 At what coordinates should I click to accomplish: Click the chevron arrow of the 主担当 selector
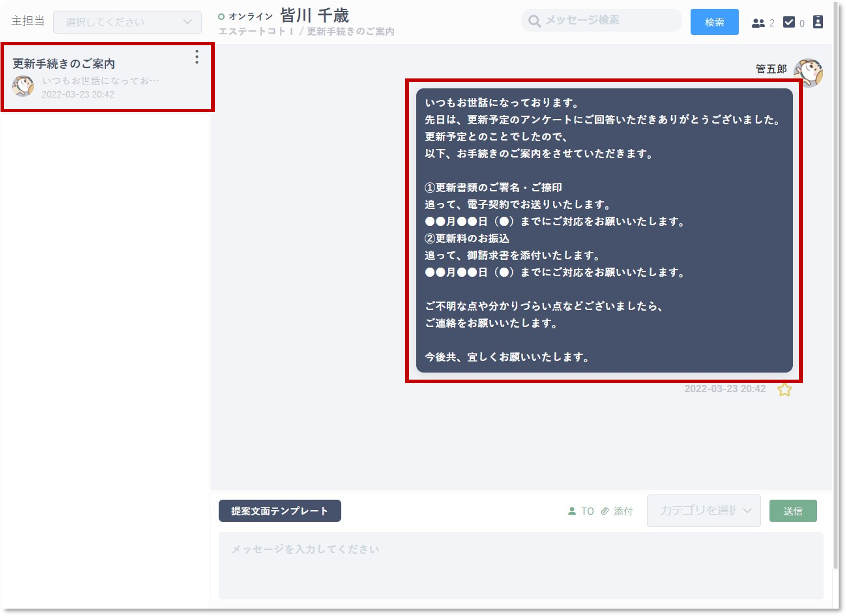(187, 22)
